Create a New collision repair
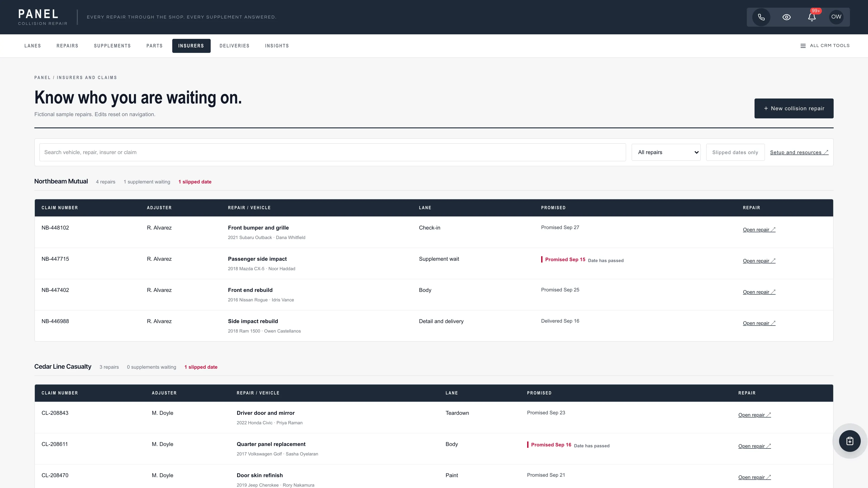 (x=794, y=108)
